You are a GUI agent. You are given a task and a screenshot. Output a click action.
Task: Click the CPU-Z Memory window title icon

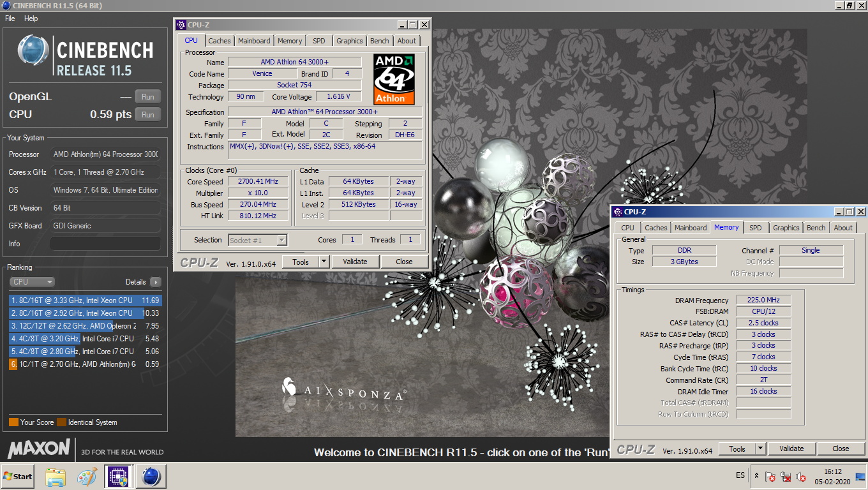(618, 212)
